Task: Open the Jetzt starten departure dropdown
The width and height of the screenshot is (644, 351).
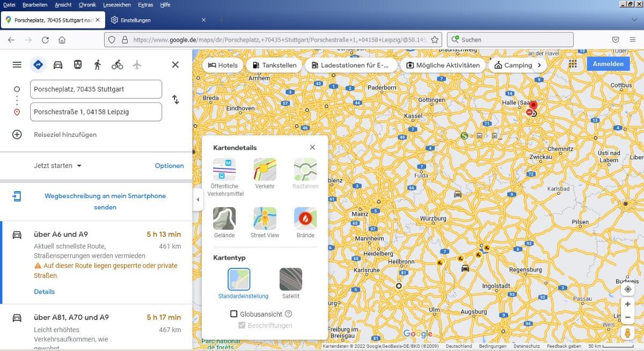Action: tap(58, 166)
